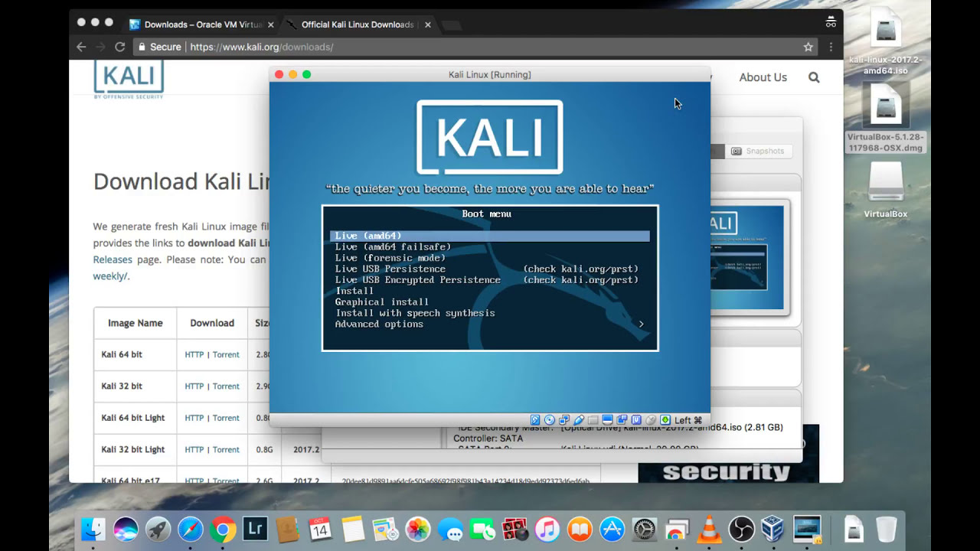This screenshot has height=551, width=980.
Task: Select Live USB Encrypted Persistence entry
Action: click(x=490, y=280)
